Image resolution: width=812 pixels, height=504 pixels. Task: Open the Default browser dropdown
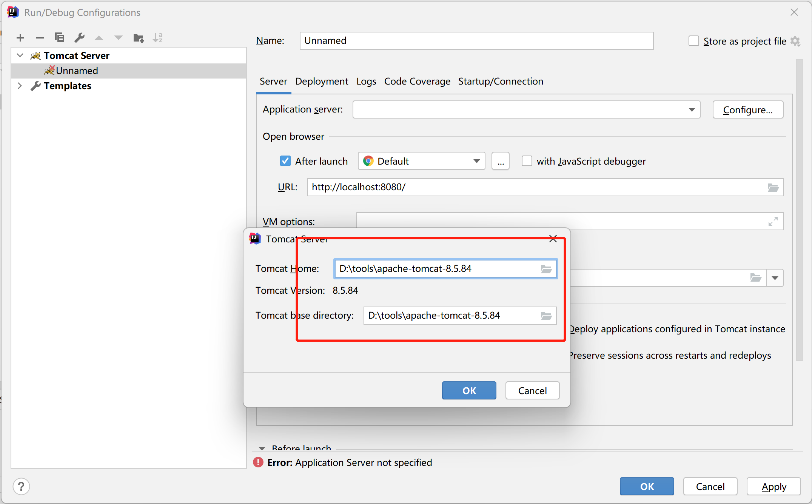(421, 161)
